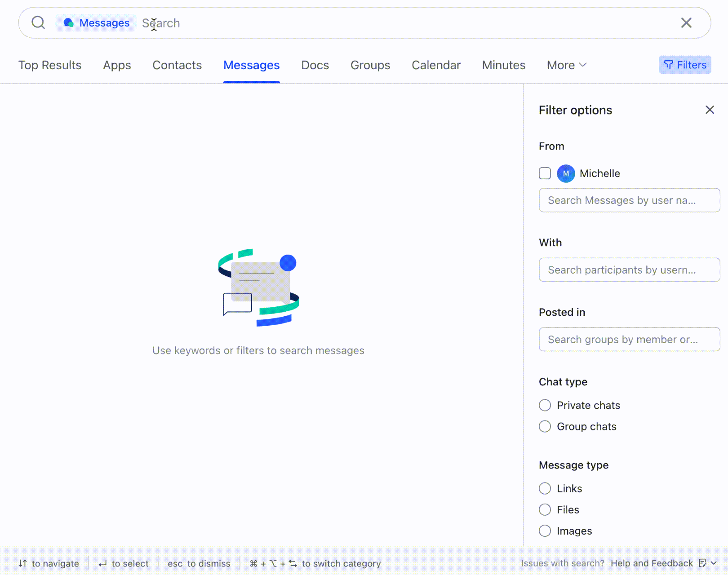Choose Links message type
The width and height of the screenshot is (728, 575).
(x=545, y=488)
